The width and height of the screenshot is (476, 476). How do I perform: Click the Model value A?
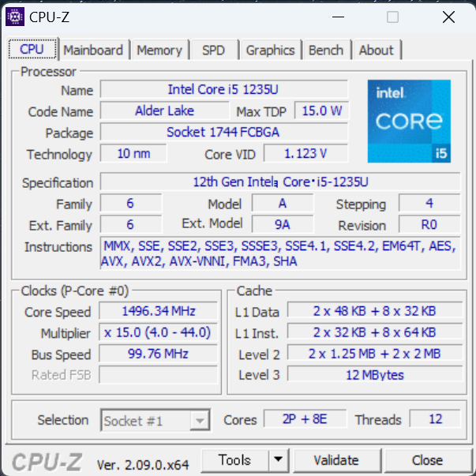[283, 203]
